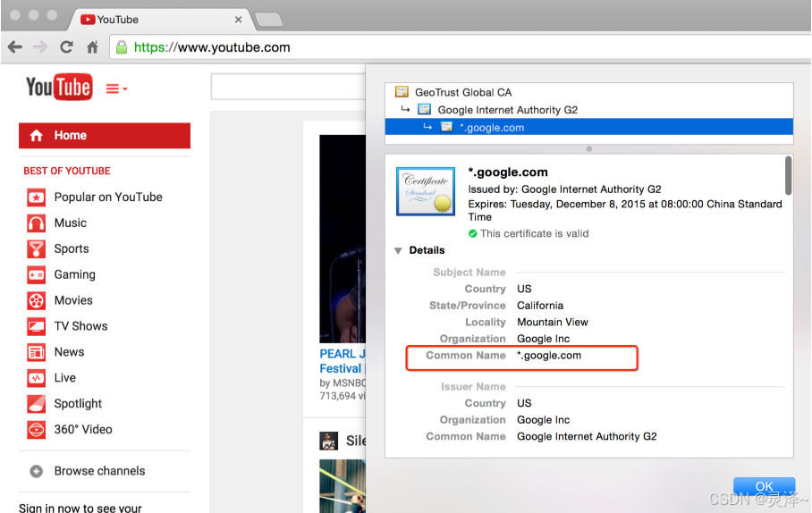The height and width of the screenshot is (513, 812).
Task: Open the PEARL J video title link
Action: point(343,361)
